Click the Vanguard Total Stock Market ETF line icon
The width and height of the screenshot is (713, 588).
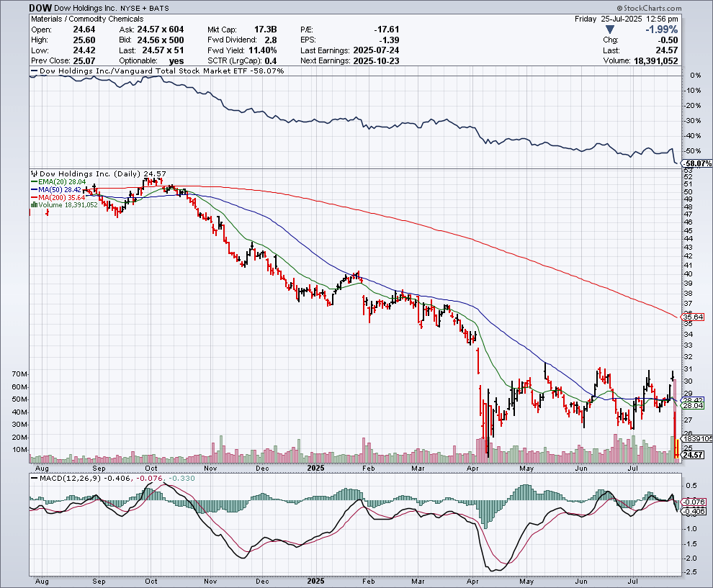coord(33,71)
